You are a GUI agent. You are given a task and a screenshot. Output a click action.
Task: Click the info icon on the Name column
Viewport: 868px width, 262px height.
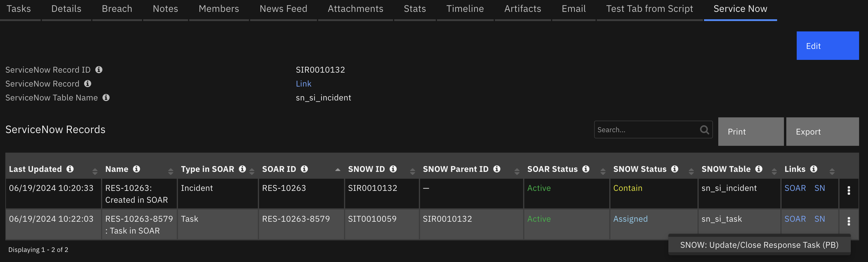(136, 169)
